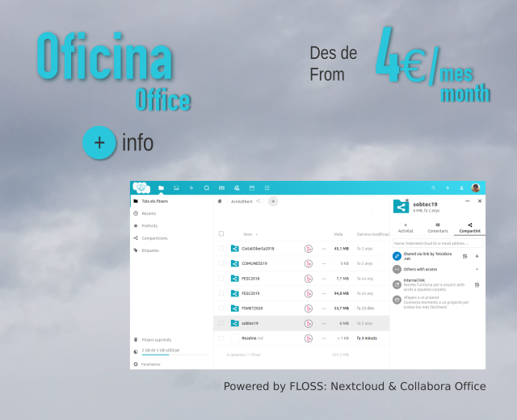Click the Teixidora cloud logo in the app header
The width and height of the screenshot is (517, 420).
click(x=141, y=187)
